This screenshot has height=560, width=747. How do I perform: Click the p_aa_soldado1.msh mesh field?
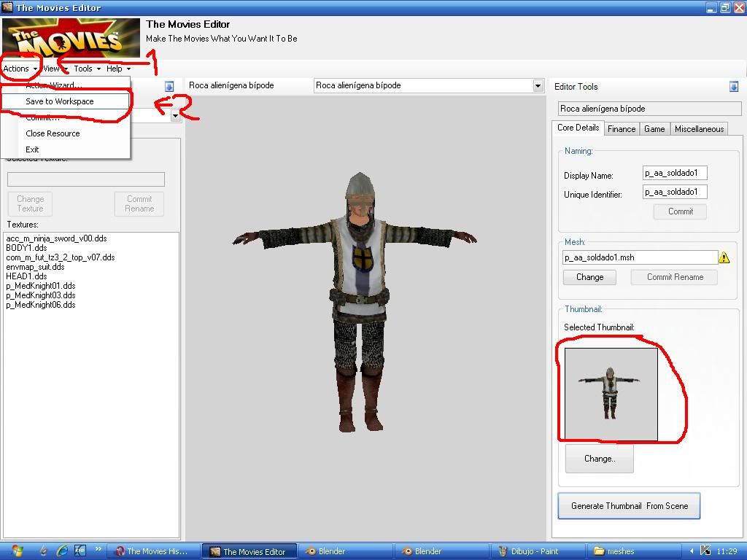tap(640, 257)
